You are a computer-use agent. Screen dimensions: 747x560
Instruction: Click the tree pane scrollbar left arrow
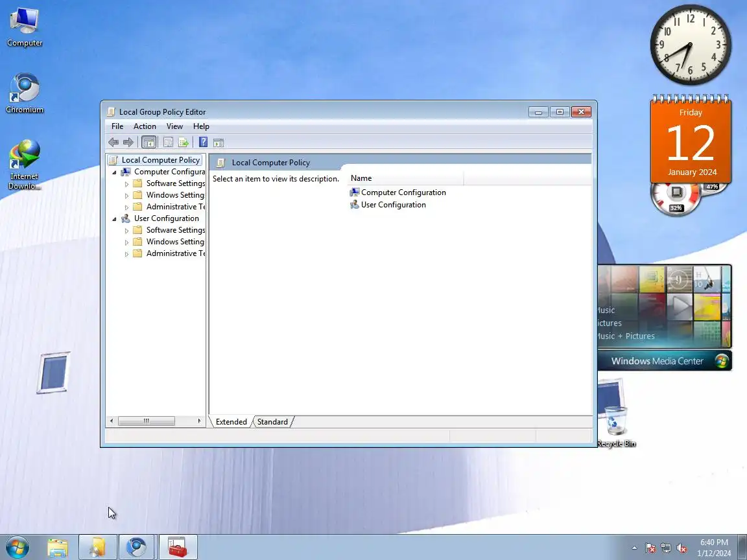click(112, 421)
